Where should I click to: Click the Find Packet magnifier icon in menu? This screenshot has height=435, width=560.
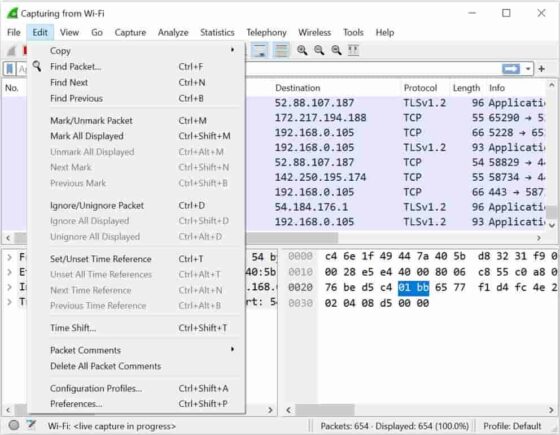[37, 66]
